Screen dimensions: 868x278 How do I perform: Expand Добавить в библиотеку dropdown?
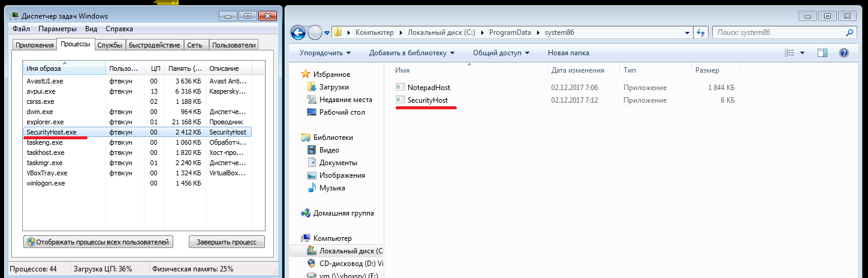[411, 53]
